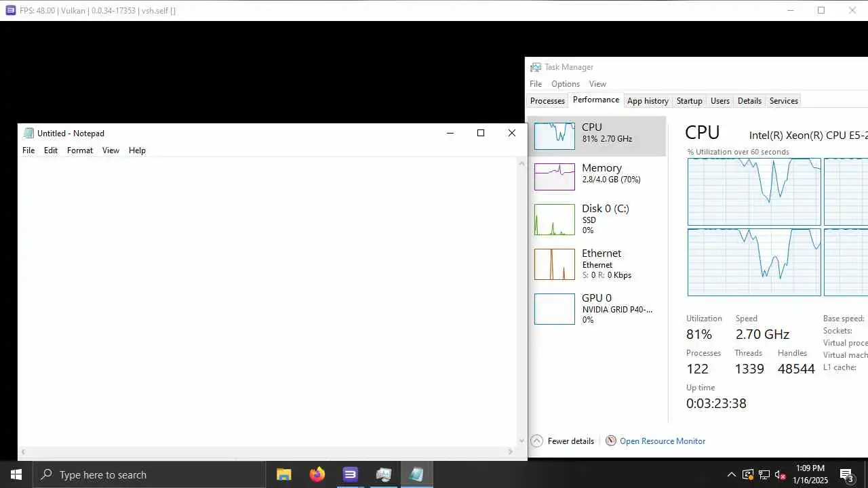Image resolution: width=868 pixels, height=488 pixels.
Task: Minimize the Notepad window
Action: coord(450,133)
